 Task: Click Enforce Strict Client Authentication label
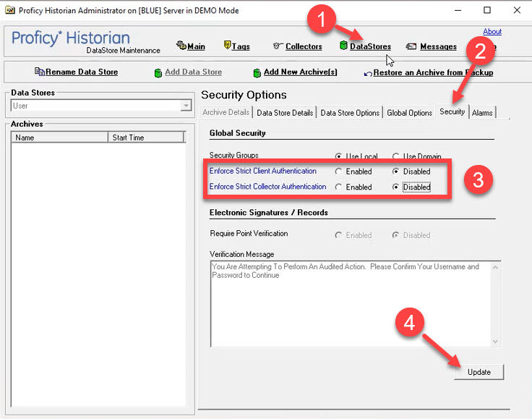262,171
